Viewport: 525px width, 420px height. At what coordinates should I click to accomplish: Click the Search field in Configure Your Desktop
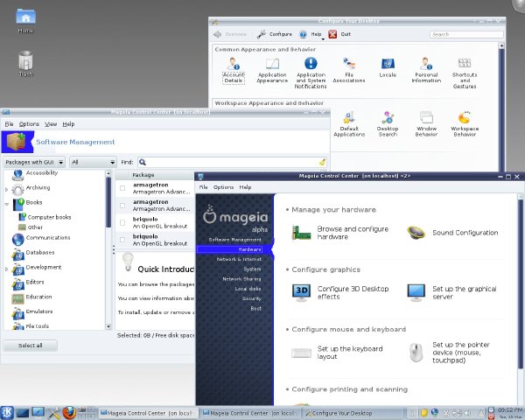[466, 34]
